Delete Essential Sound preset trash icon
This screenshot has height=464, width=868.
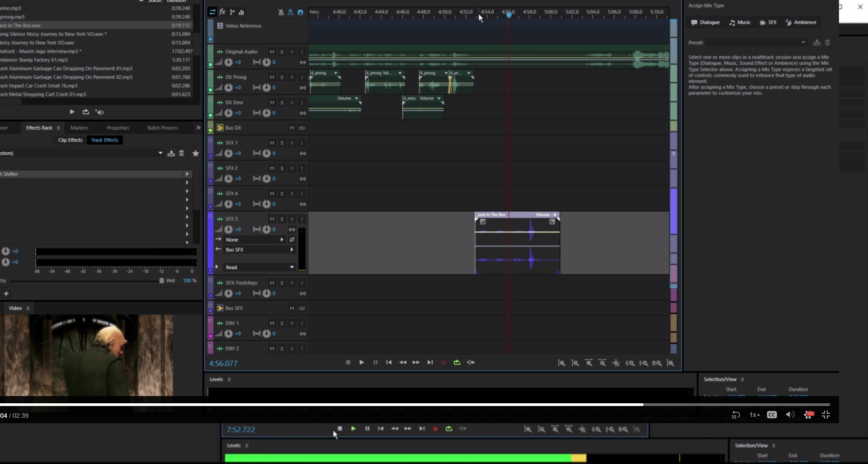(827, 43)
